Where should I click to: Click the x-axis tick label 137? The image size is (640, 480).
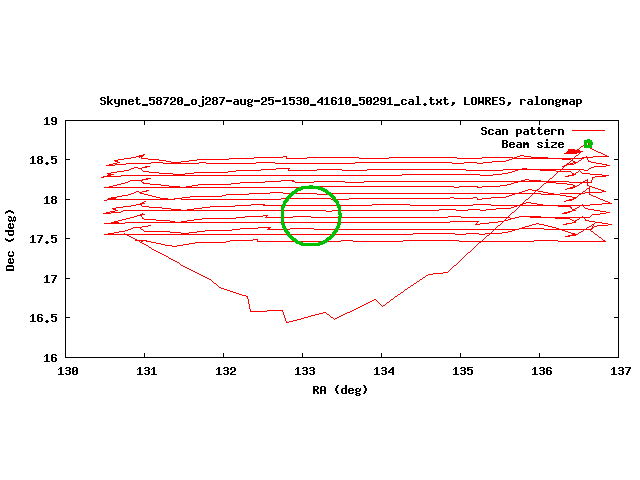620,371
